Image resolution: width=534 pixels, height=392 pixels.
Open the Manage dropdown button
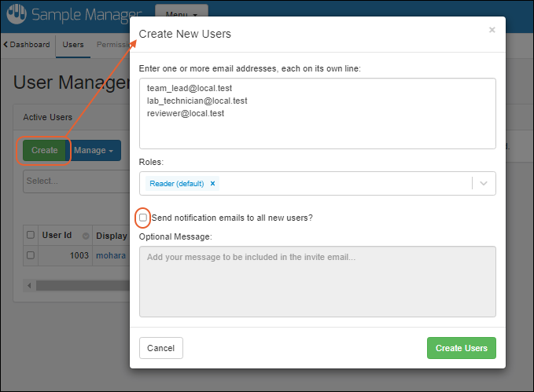94,150
